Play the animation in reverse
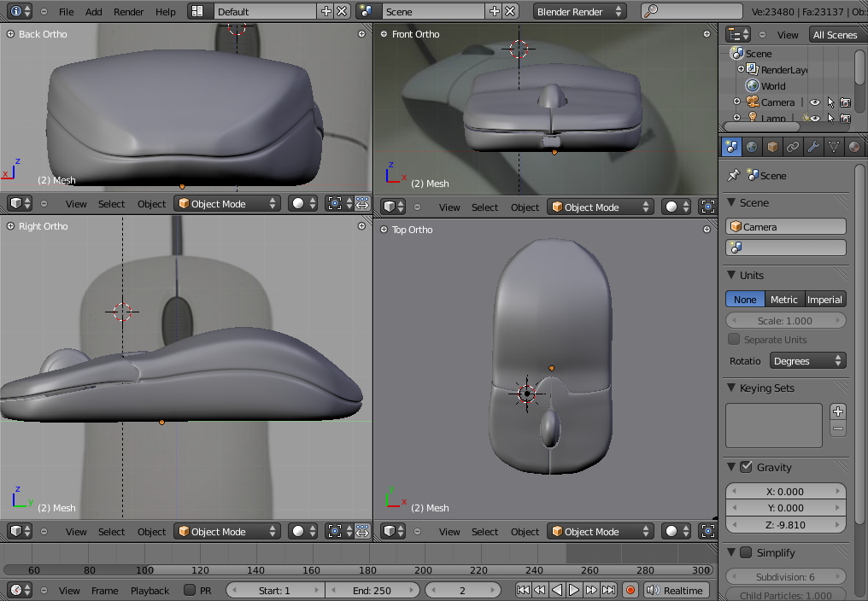The width and height of the screenshot is (868, 601). [x=557, y=590]
